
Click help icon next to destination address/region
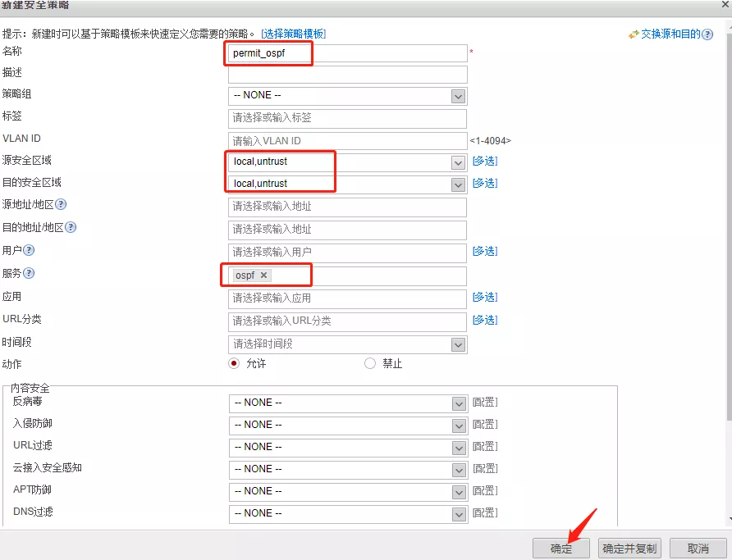pyautogui.click(x=70, y=228)
